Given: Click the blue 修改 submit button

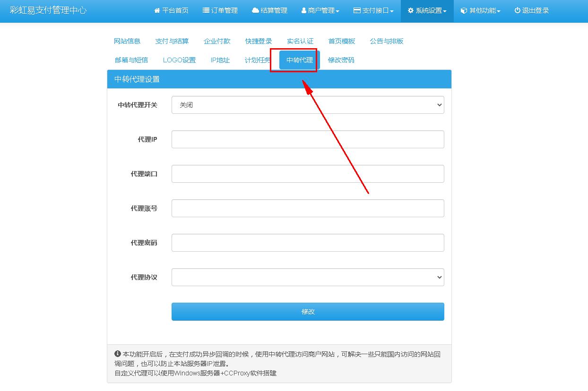Looking at the screenshot, I should point(308,312).
